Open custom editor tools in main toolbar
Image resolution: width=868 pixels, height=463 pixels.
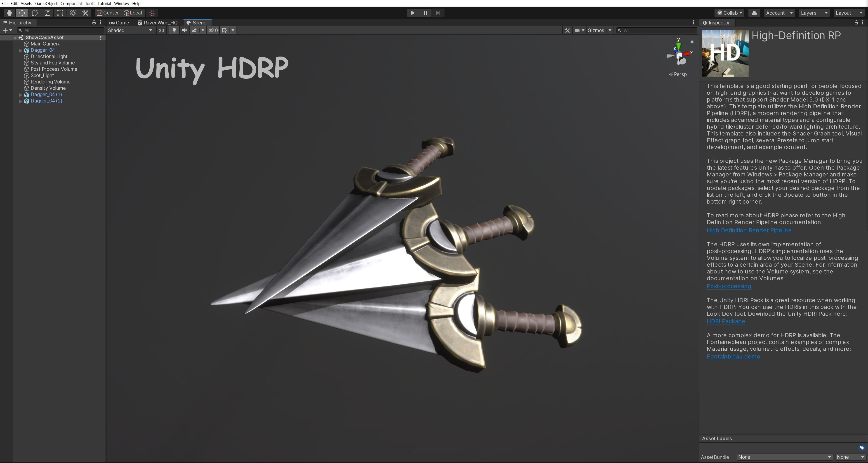pyautogui.click(x=85, y=13)
